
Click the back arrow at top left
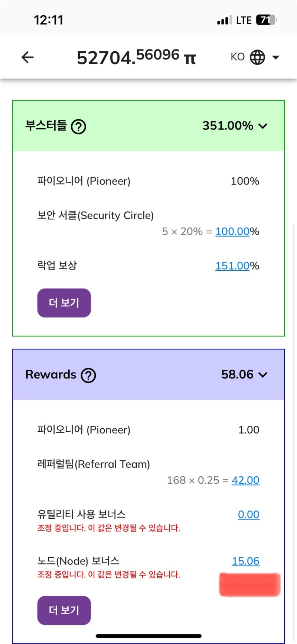27,57
